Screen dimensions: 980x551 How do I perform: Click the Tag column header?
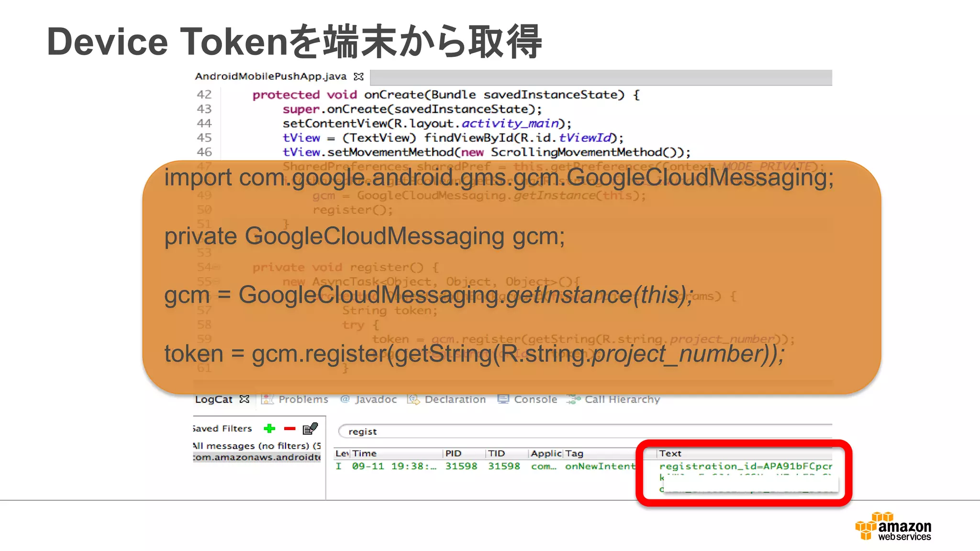point(574,453)
